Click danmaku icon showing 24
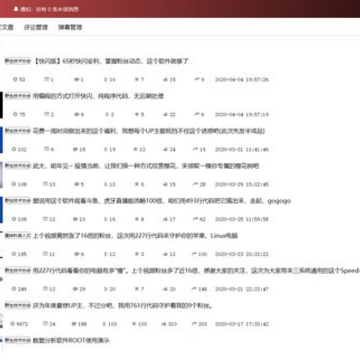The width and height of the screenshot is (360, 360). tap(45, 324)
